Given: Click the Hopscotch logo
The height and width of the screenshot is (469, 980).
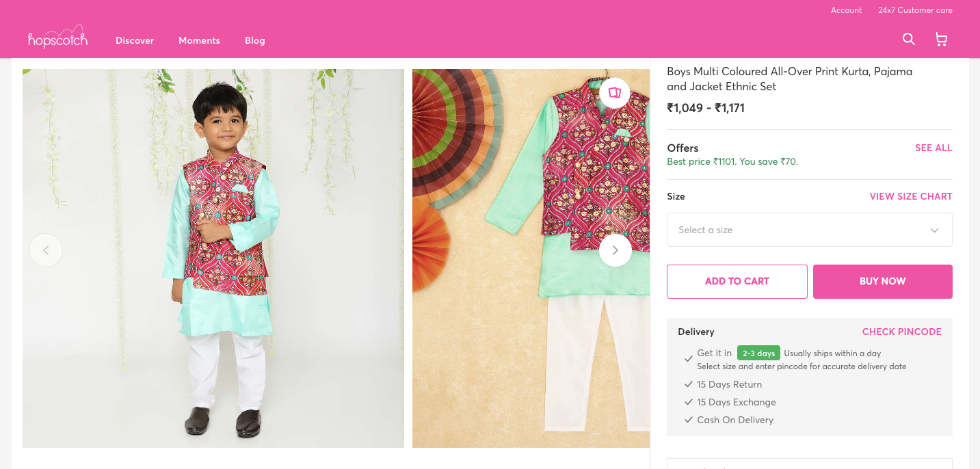Looking at the screenshot, I should 58,39.
